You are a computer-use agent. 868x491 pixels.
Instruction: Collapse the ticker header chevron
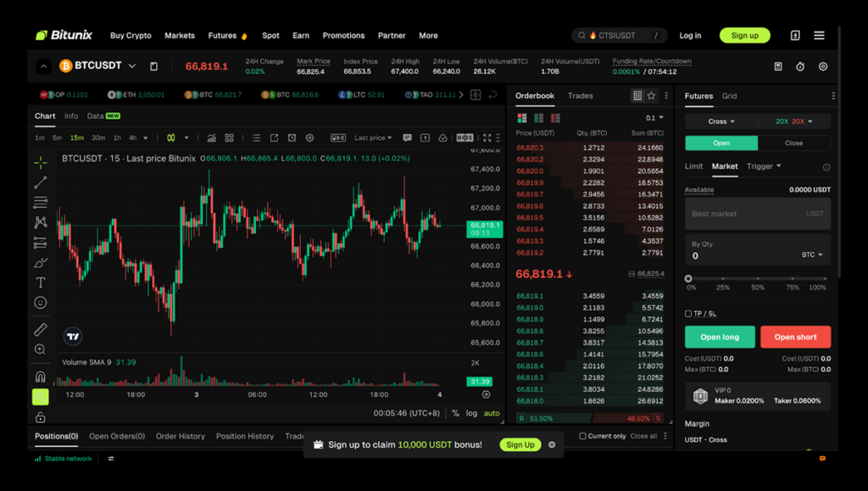43,66
